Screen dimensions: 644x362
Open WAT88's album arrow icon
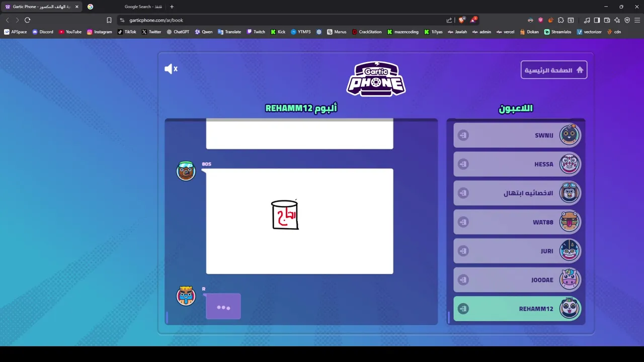(463, 222)
